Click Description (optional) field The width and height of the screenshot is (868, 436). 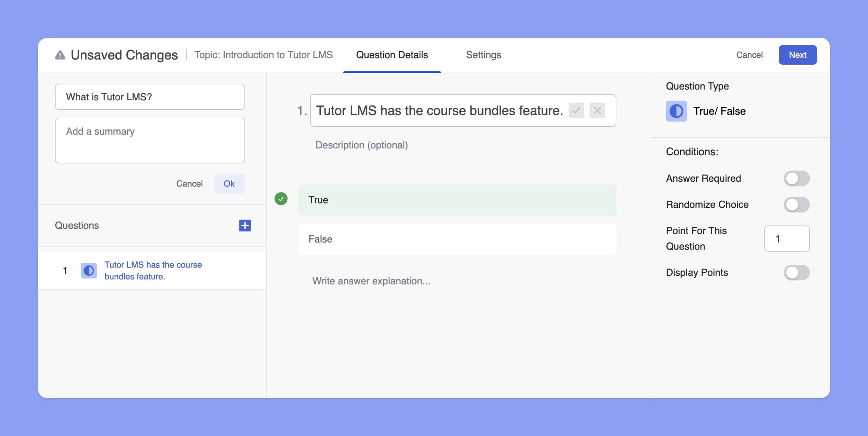click(x=361, y=145)
